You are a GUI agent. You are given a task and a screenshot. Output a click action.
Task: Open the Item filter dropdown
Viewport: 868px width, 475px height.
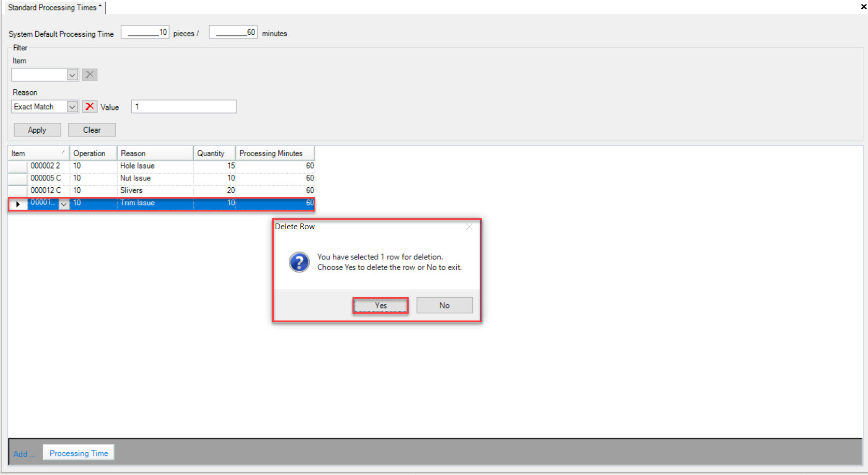pyautogui.click(x=73, y=75)
